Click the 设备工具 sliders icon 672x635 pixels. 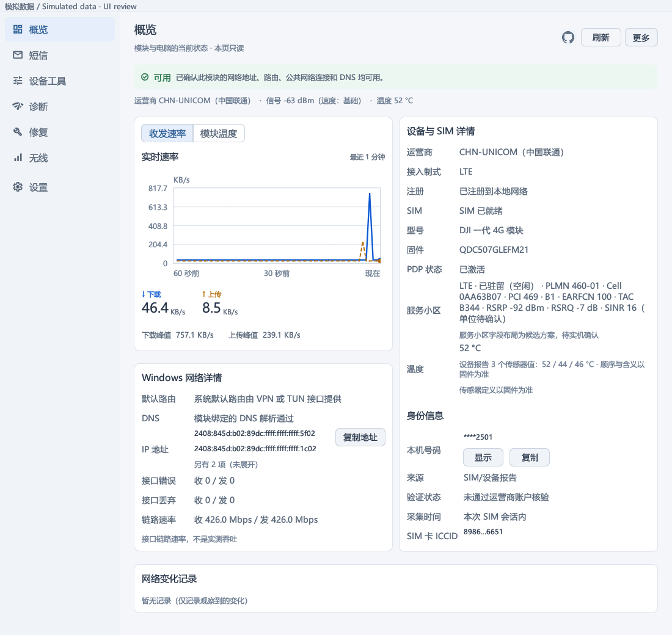(x=18, y=81)
